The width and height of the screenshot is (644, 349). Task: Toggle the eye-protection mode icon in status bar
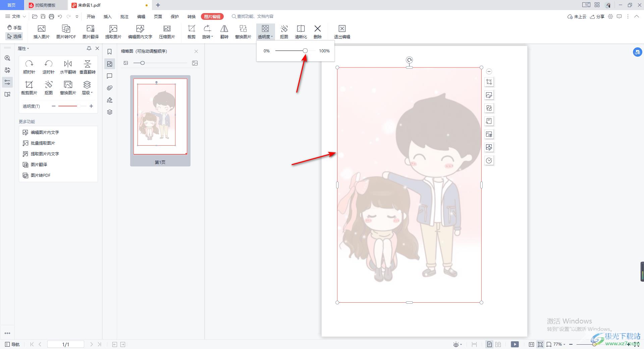point(456,344)
